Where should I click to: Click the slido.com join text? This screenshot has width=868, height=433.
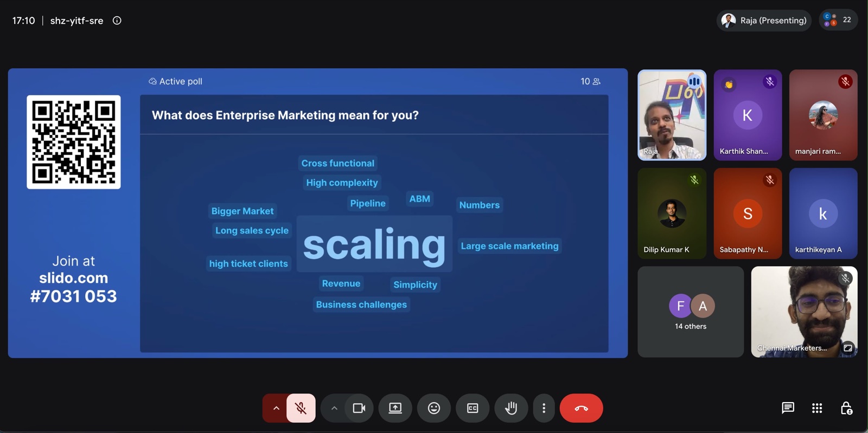point(74,278)
